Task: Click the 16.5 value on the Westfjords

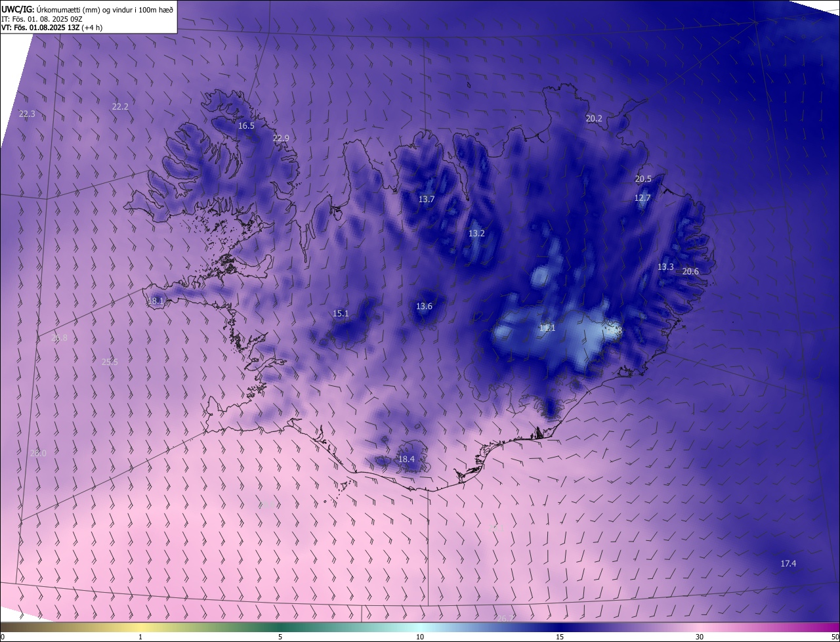Action: 246,125
